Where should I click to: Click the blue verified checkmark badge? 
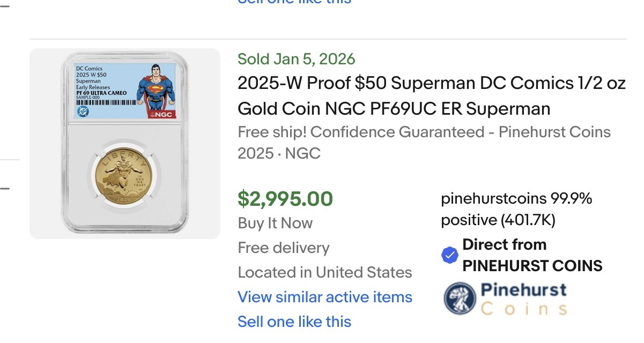(449, 256)
